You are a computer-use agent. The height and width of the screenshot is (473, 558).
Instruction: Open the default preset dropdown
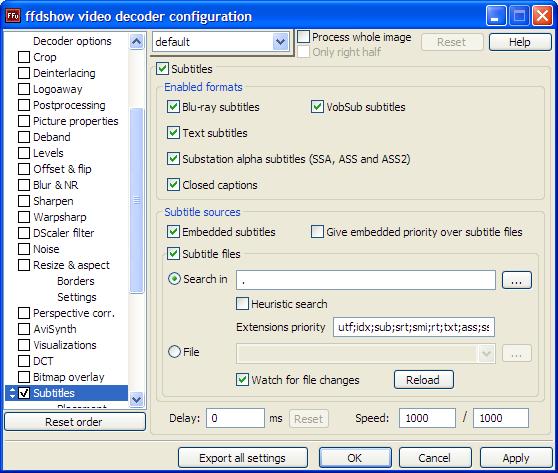point(280,42)
